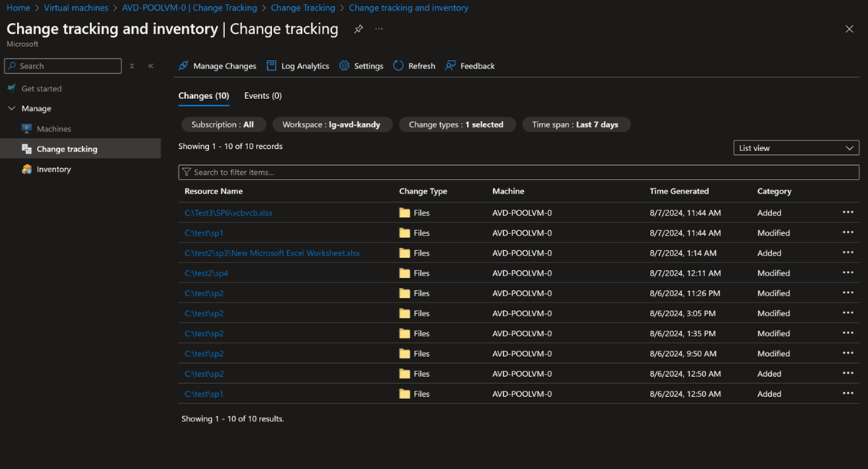Open C:\test\sp2 link at 3:05 PM
Screen dimensions: 868x469
(204, 313)
